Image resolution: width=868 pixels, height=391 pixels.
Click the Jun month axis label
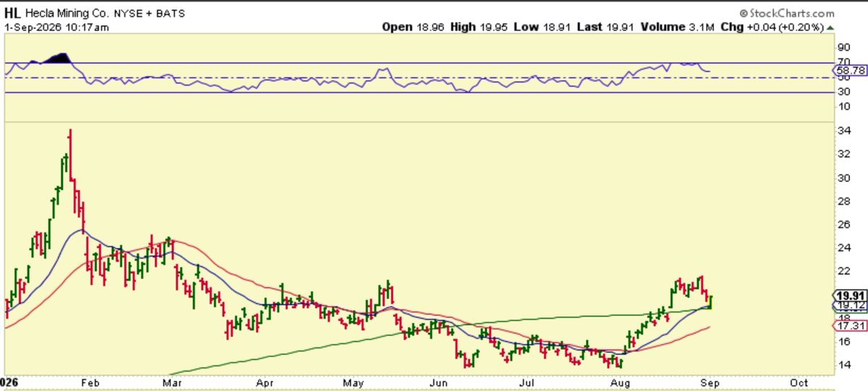tap(438, 382)
